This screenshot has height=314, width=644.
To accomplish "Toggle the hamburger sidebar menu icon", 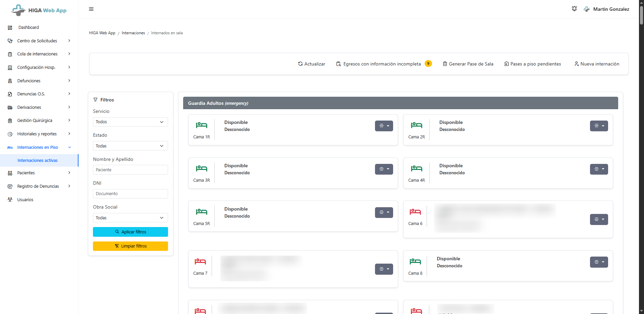I will (x=91, y=9).
